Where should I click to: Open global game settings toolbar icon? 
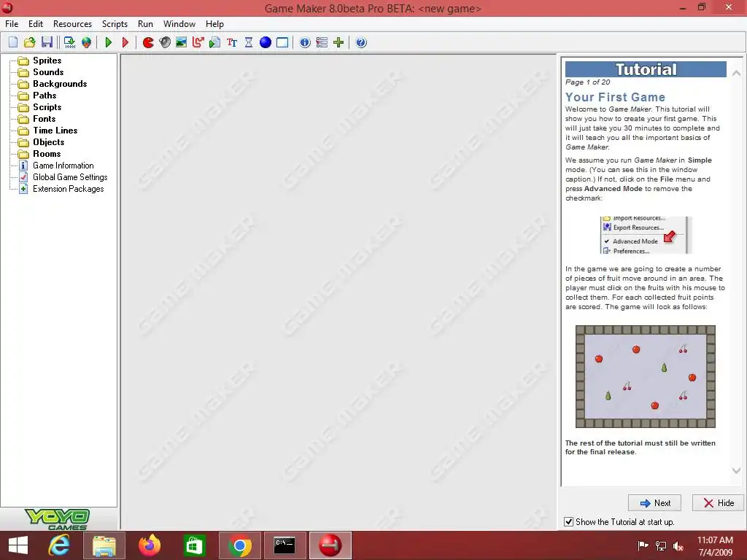point(322,42)
